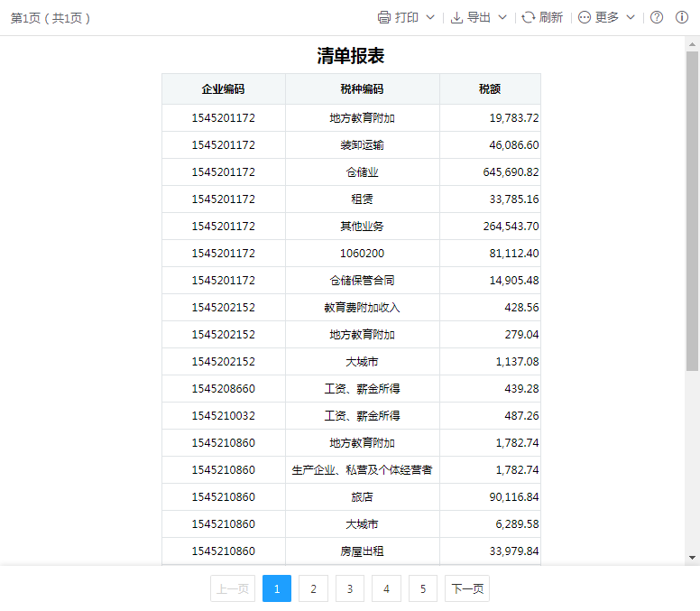Go to page 2
Screen dimensions: 700x611
pos(313,589)
